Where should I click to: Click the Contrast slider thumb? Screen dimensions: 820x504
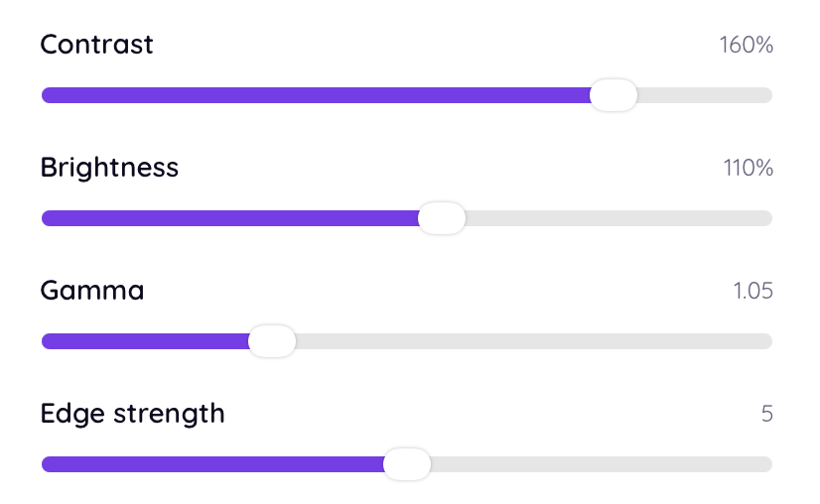pos(614,95)
